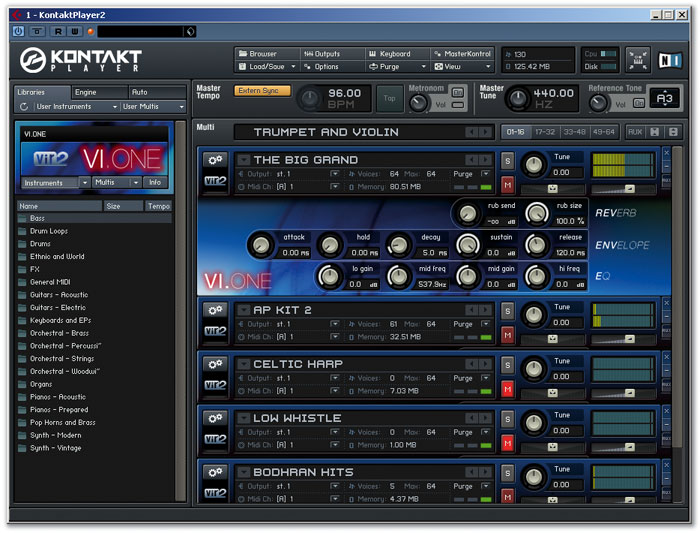This screenshot has height=533, width=700.
Task: Solo the AP Kit 2 instrument
Action: click(507, 311)
